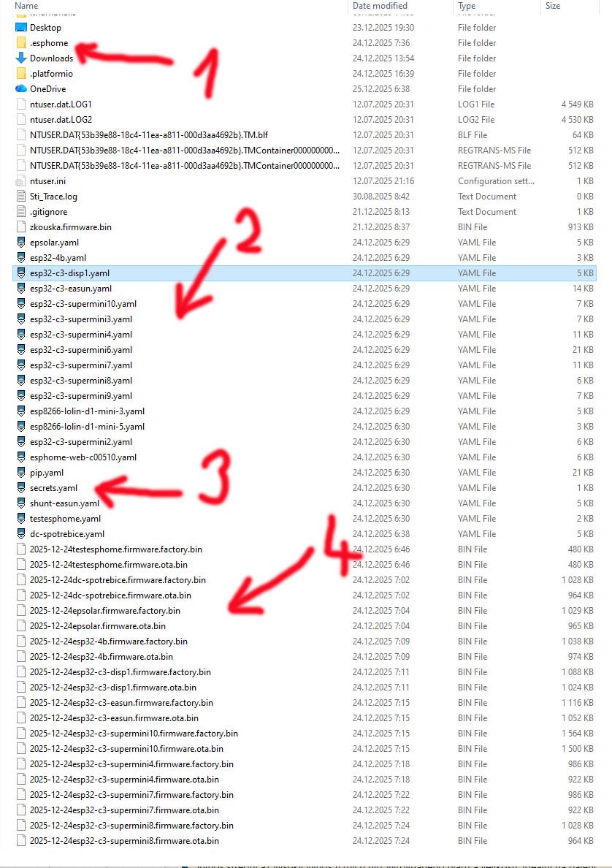Click the ntuser.dat.LOG1 file icon
This screenshot has width=612, height=868.
click(21, 104)
